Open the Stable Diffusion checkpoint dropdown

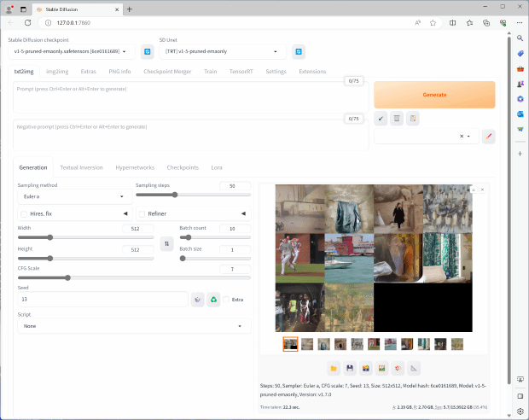tap(72, 52)
